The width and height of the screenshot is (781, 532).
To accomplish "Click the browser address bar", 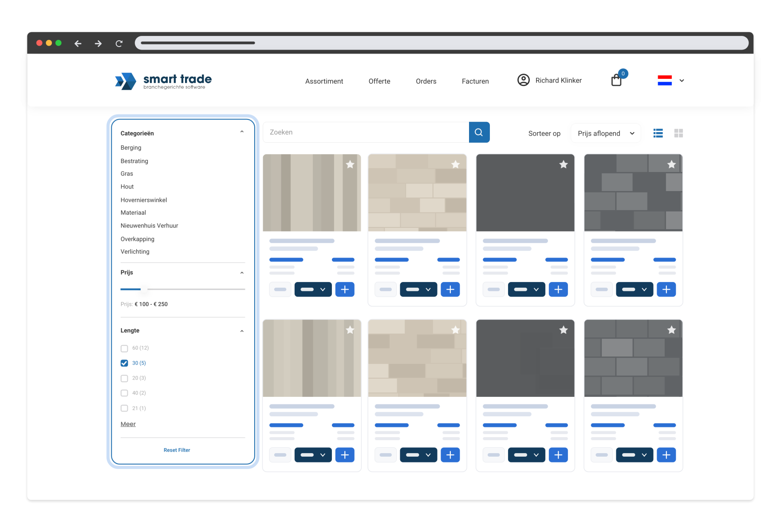I will tap(442, 43).
